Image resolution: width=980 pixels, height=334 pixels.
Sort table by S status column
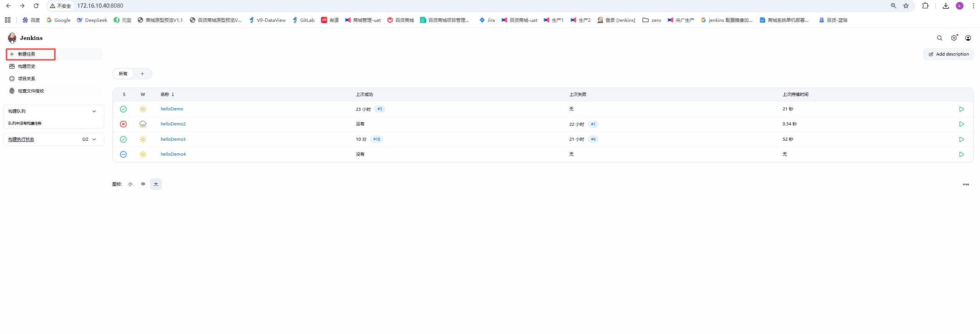pyautogui.click(x=124, y=94)
